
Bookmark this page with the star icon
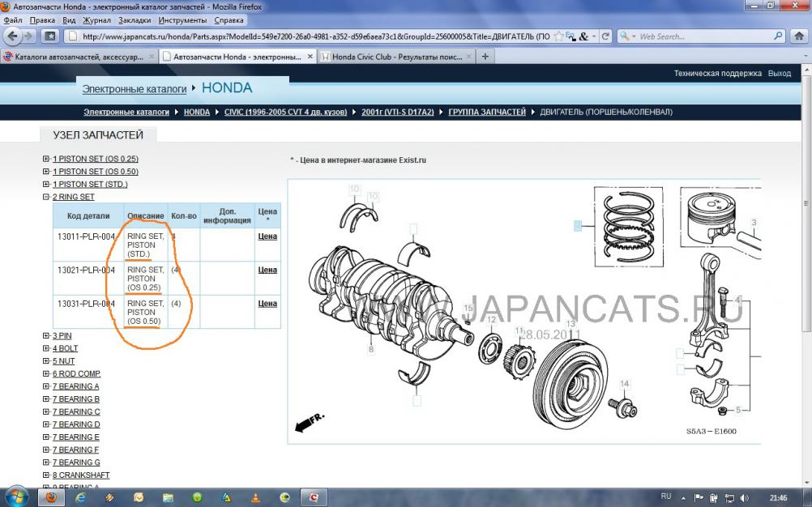point(558,36)
